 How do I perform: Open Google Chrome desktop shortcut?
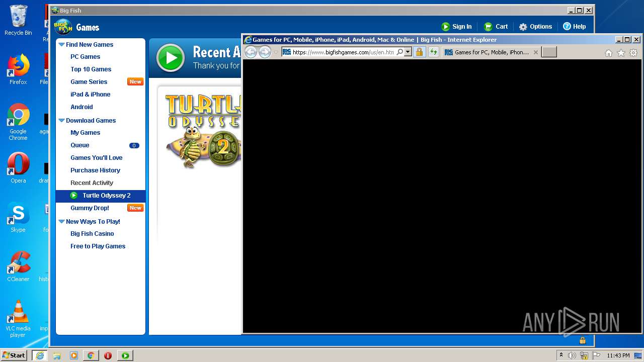click(18, 122)
